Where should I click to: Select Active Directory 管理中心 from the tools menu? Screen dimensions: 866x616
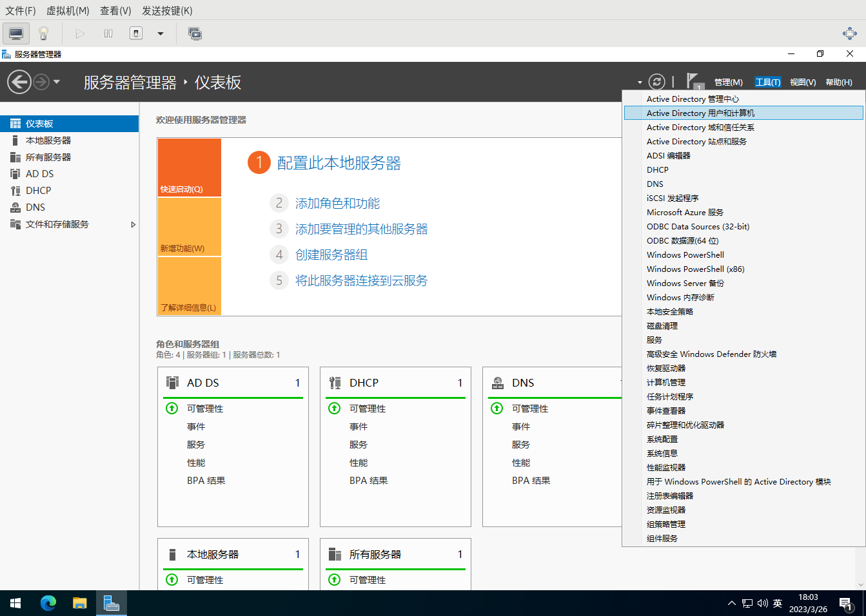coord(743,99)
